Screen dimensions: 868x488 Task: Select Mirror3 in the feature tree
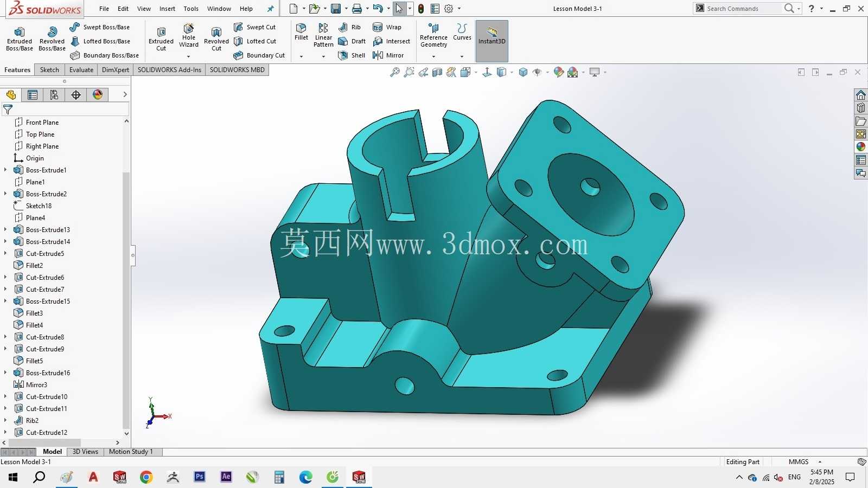click(30, 384)
